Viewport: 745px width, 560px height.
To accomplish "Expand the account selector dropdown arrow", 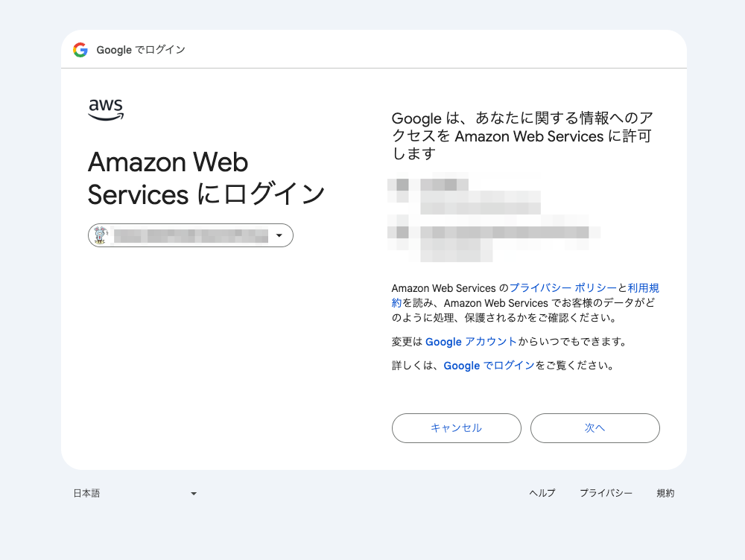I will [279, 236].
